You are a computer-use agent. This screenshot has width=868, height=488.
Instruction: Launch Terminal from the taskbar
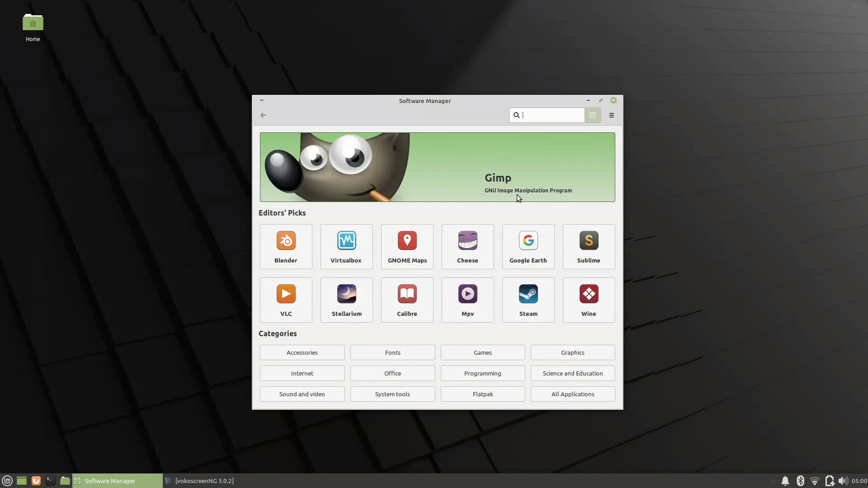[x=51, y=481]
